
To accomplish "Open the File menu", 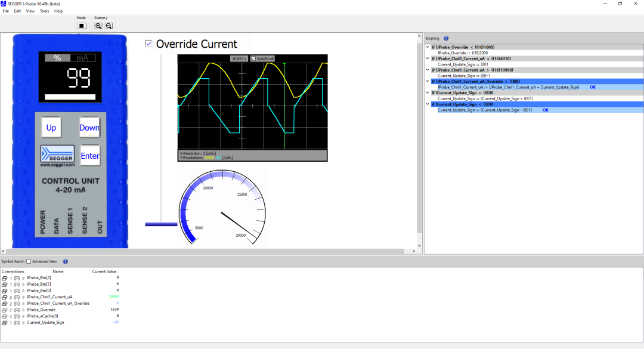I will tap(6, 11).
